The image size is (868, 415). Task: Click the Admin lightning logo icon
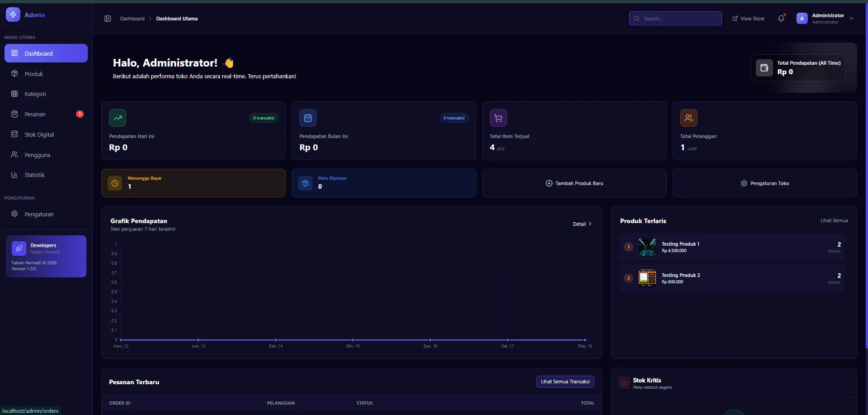(13, 14)
